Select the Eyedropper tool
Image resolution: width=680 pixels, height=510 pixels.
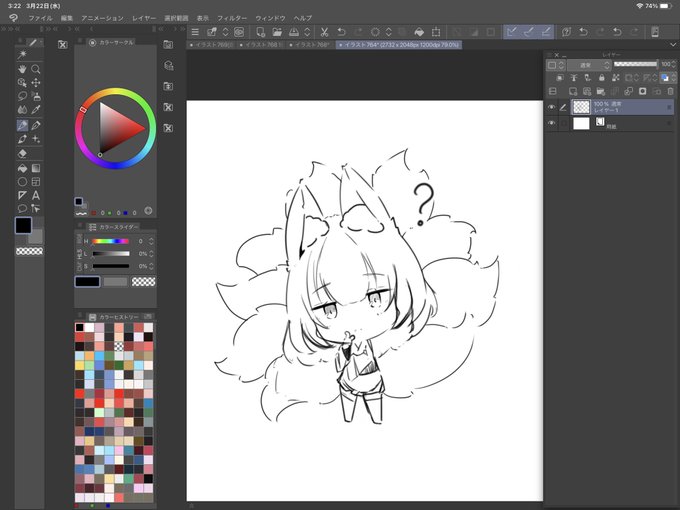click(x=36, y=109)
